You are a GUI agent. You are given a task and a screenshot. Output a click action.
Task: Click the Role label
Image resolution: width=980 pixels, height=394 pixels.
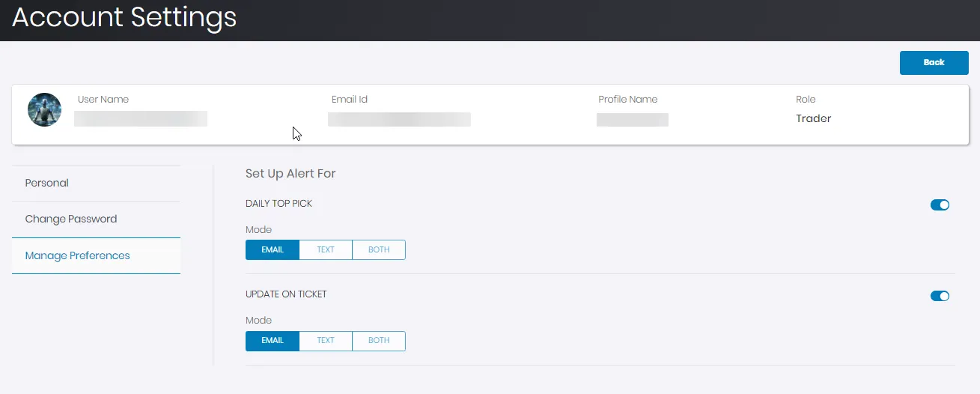[x=806, y=100]
